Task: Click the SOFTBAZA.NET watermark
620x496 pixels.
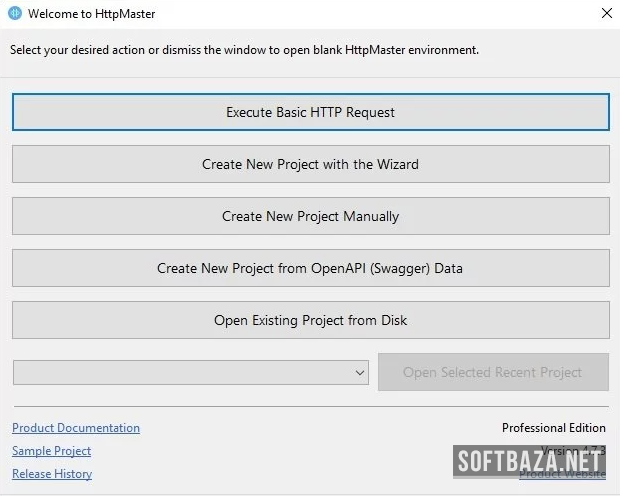Action: pos(529,462)
